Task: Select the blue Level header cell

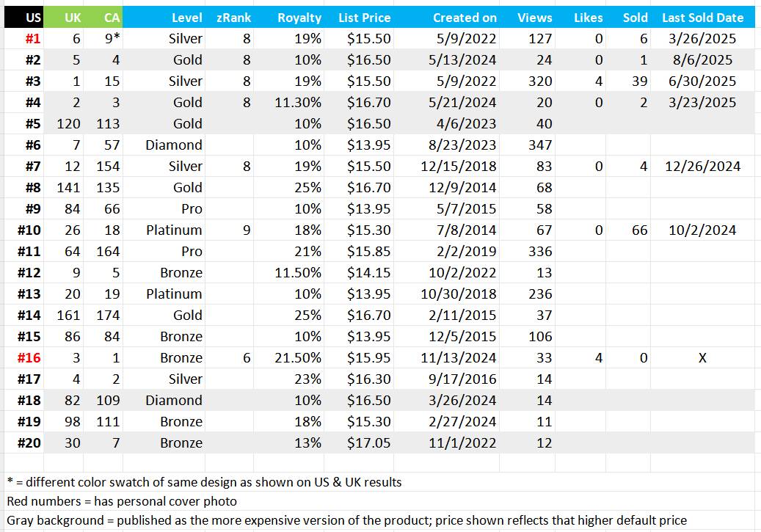Action: click(164, 18)
